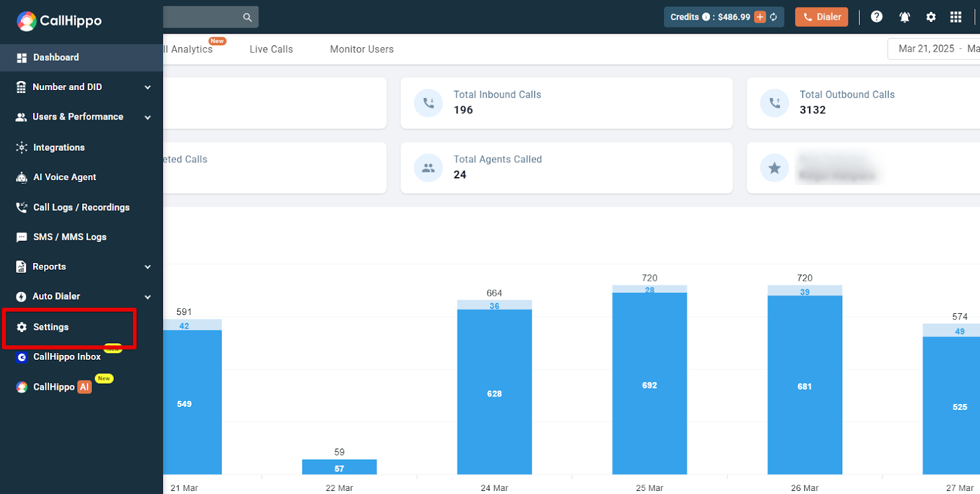Click Total Agents Called people icon
Image resolution: width=980 pixels, height=494 pixels.
(428, 168)
